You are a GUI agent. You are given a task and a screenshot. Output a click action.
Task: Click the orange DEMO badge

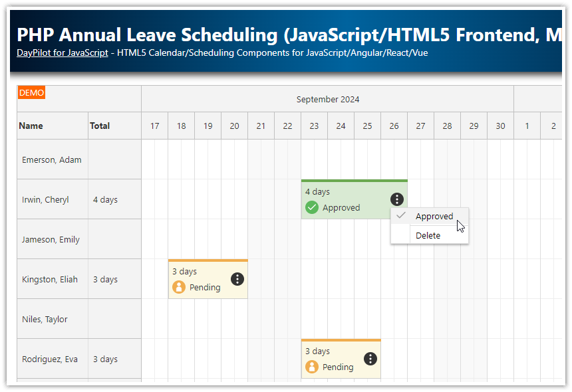(x=31, y=93)
